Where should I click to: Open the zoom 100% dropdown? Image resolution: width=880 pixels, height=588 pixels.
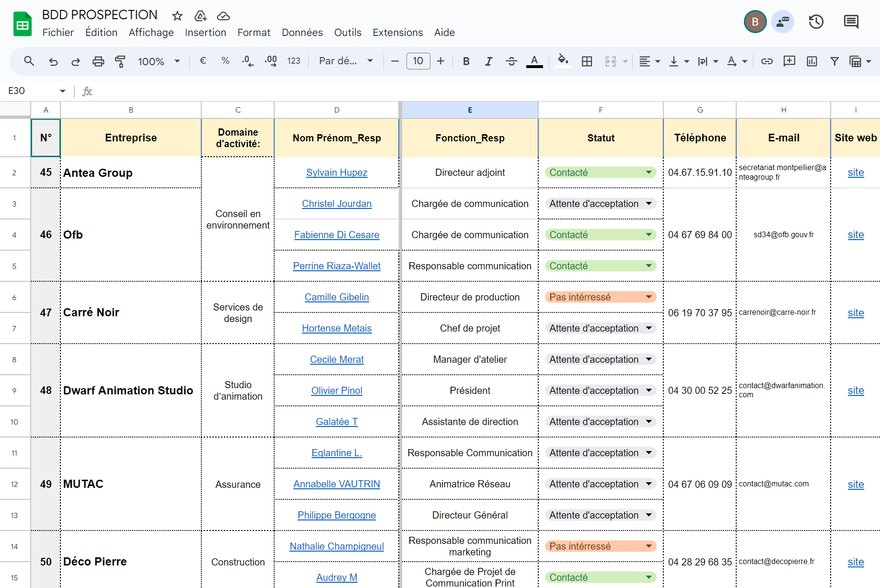159,61
